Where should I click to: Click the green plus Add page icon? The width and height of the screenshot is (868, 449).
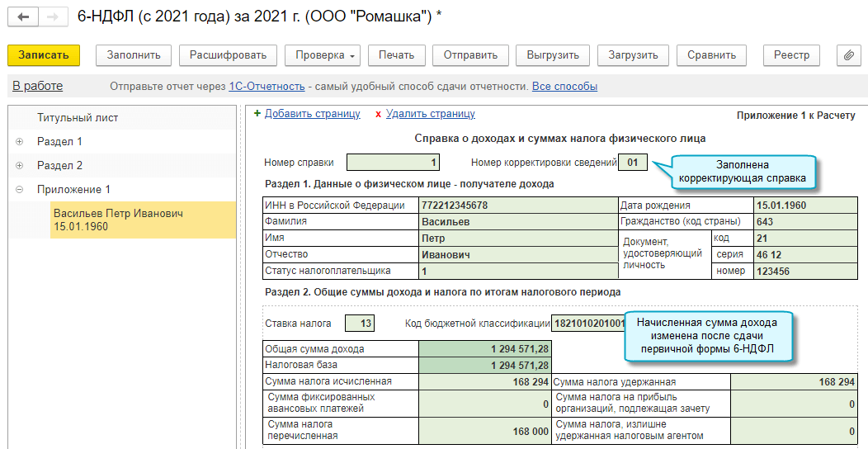(x=257, y=115)
